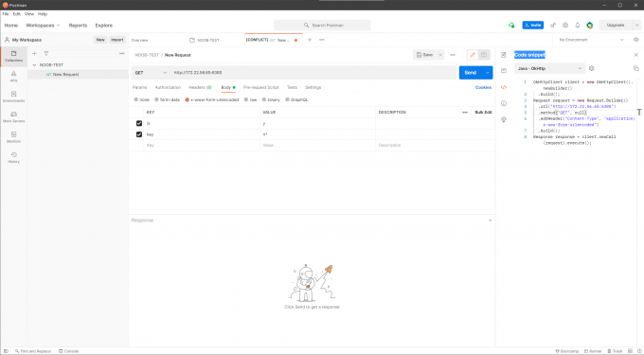Open the History sidebar section
Screen dimensions: 644x355
tap(13, 157)
